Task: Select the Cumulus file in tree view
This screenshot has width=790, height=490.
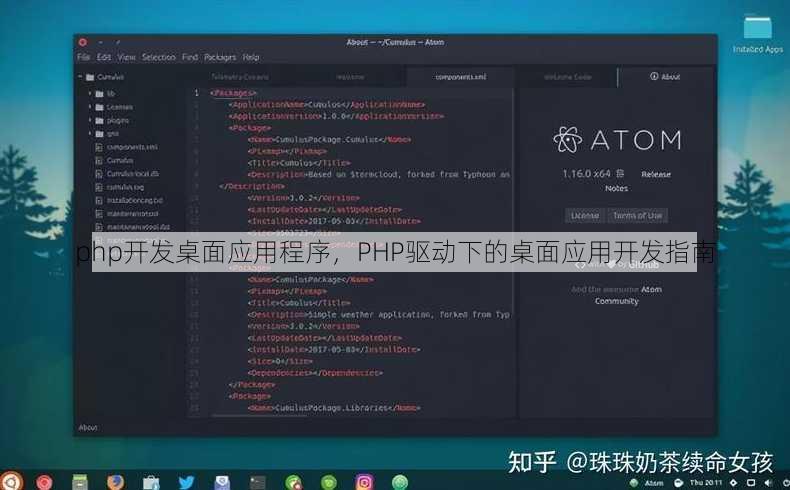Action: click(x=120, y=160)
